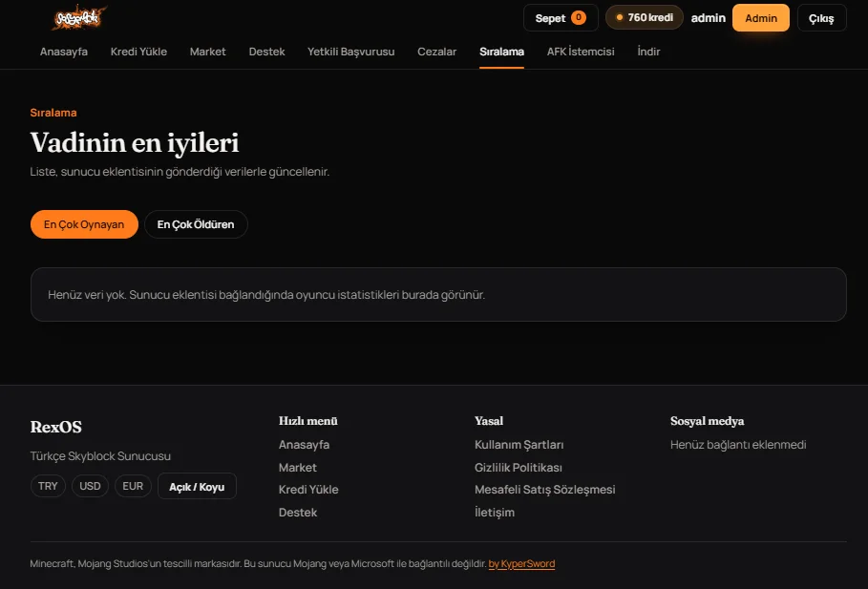Click the Vadinin en iyileri heading
The height and width of the screenshot is (589, 868).
point(135,143)
